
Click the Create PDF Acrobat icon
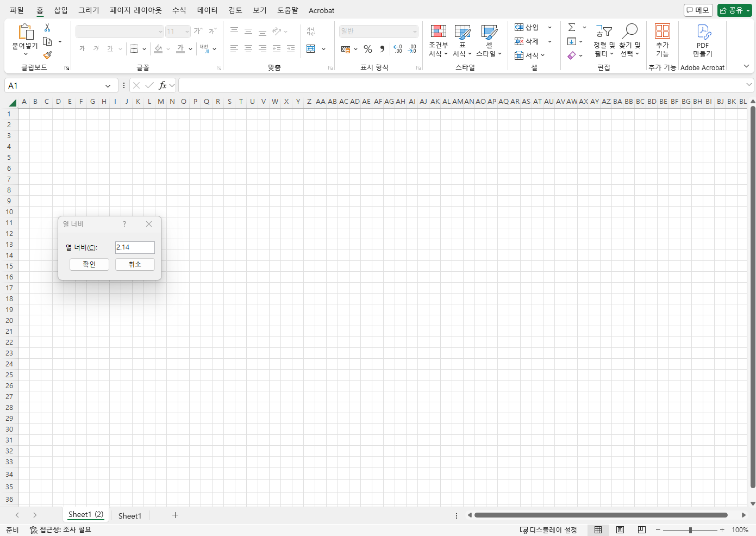(x=703, y=32)
